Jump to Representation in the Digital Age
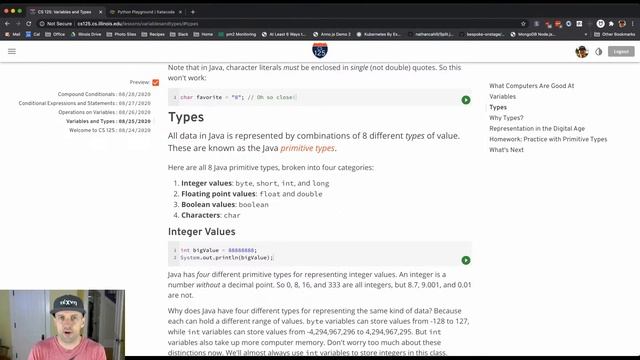The height and width of the screenshot is (360, 640). pos(537,128)
